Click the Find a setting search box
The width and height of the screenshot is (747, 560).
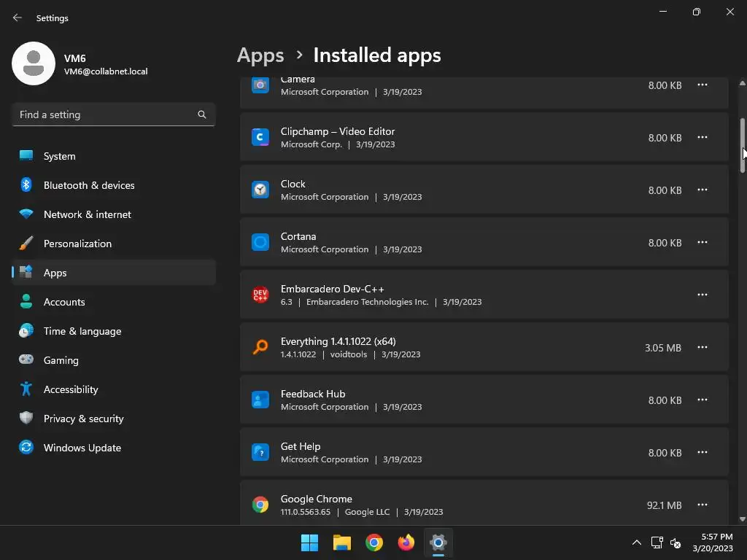[x=106, y=114]
